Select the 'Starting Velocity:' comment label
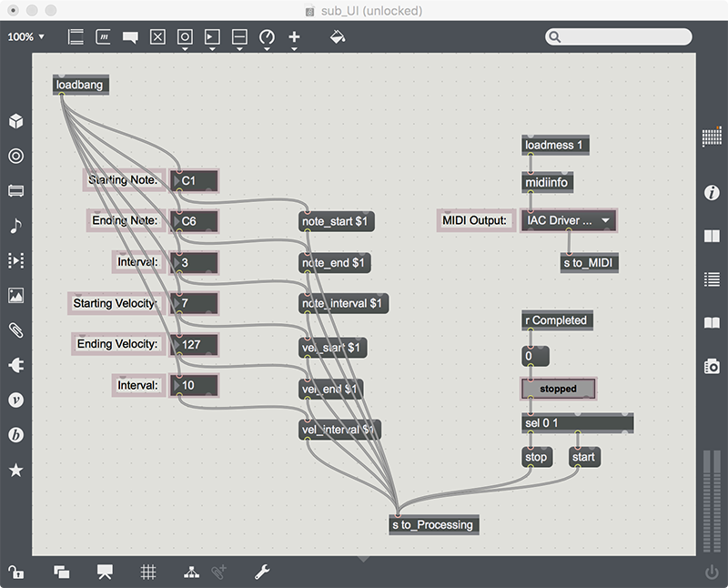728x588 pixels. point(116,303)
